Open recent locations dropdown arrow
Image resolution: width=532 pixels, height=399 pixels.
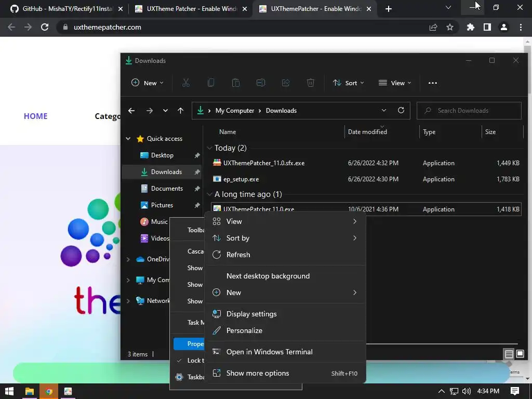(165, 111)
